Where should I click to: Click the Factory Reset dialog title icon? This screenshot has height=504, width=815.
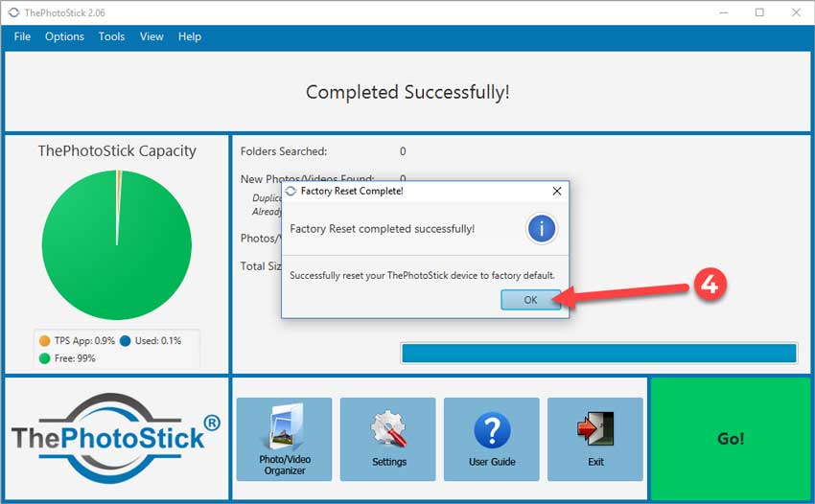291,192
